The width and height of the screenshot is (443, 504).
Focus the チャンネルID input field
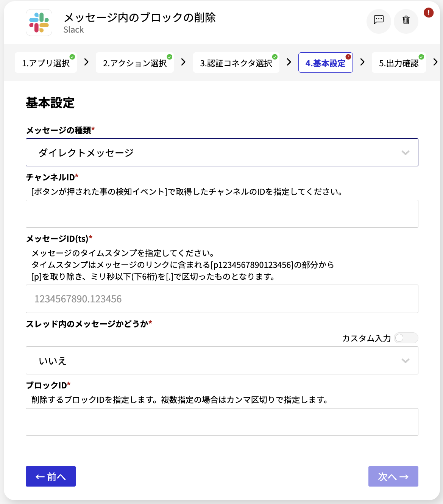pyautogui.click(x=222, y=214)
